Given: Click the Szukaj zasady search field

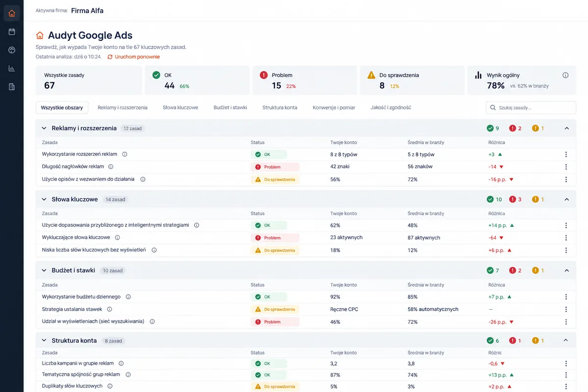Looking at the screenshot, I should click(531, 108).
